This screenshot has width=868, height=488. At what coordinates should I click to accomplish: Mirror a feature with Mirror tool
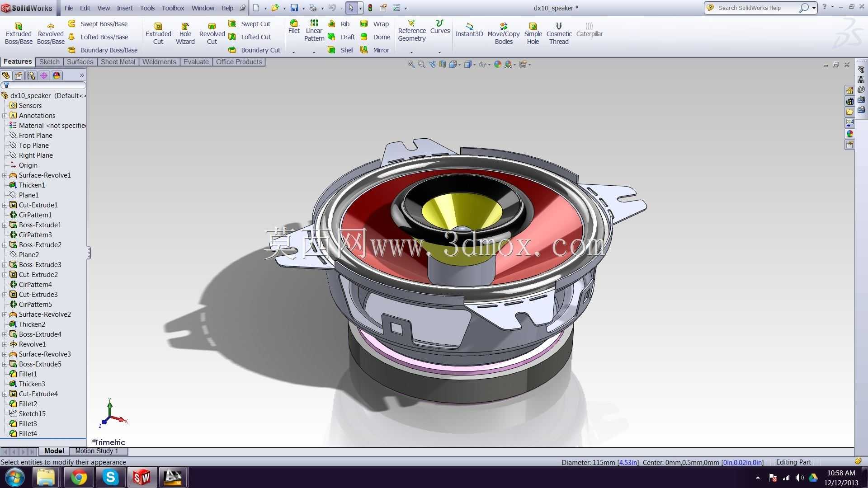click(x=375, y=50)
